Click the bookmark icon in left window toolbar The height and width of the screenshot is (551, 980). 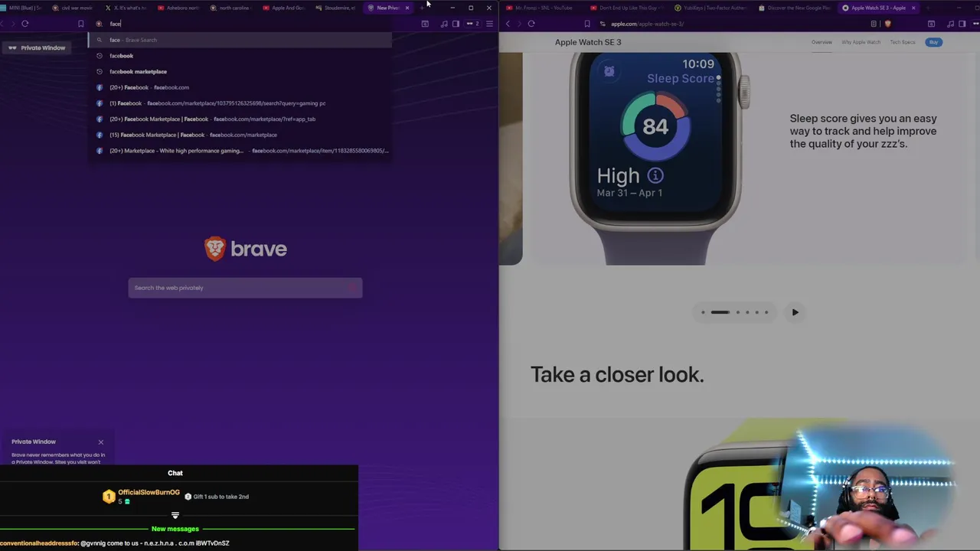tap(80, 24)
